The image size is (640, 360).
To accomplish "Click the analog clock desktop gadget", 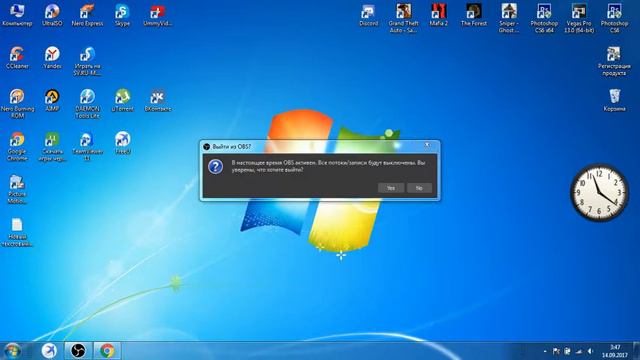I will [599, 193].
